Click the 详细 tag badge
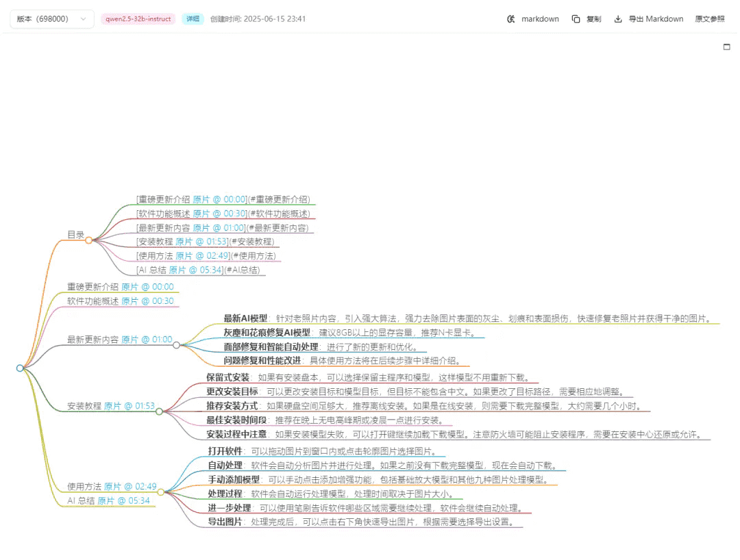This screenshot has height=560, width=740. pos(193,19)
